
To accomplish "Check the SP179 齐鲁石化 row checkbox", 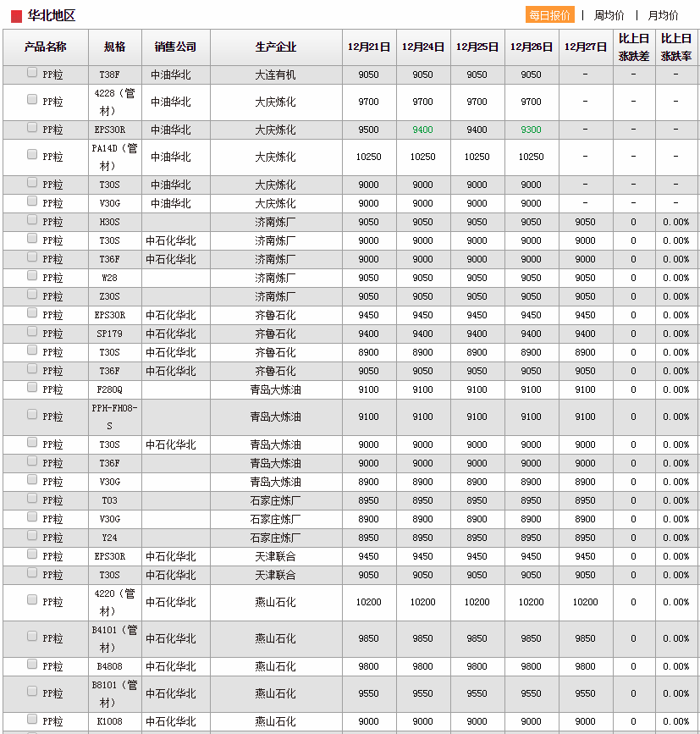I will tap(32, 332).
